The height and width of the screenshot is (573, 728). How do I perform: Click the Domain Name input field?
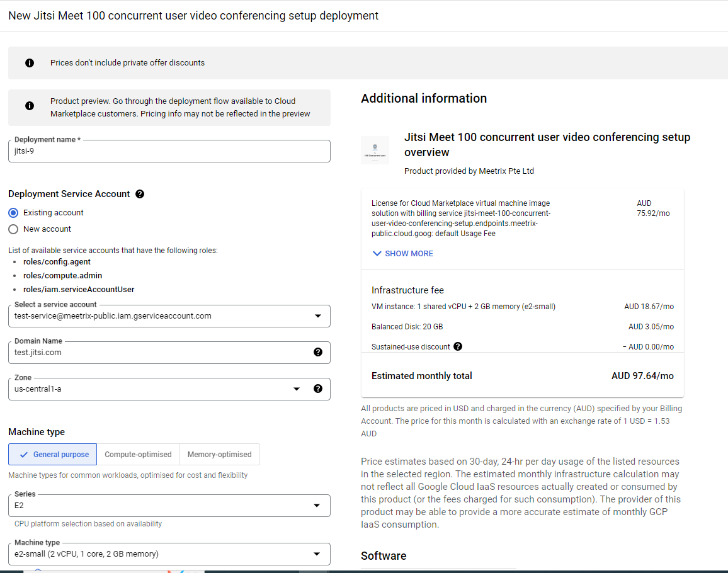click(x=157, y=352)
